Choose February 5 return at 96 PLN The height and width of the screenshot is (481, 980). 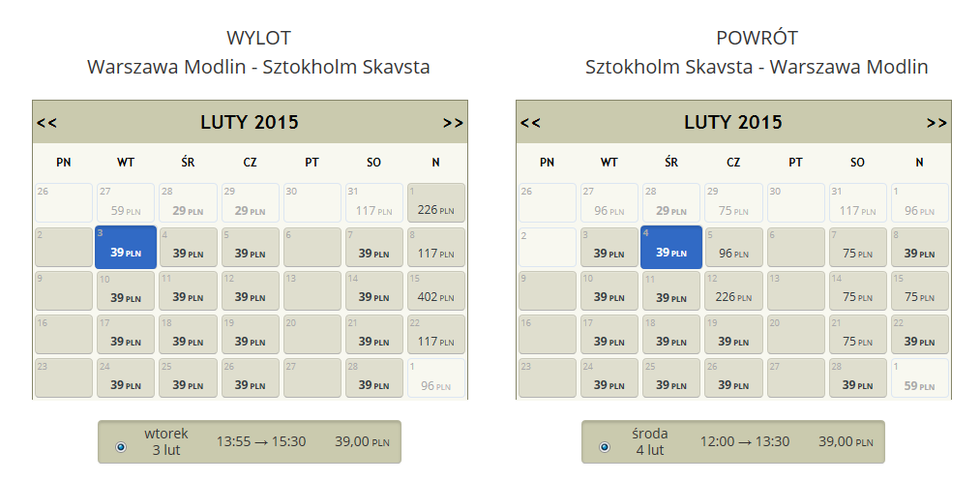tap(733, 247)
